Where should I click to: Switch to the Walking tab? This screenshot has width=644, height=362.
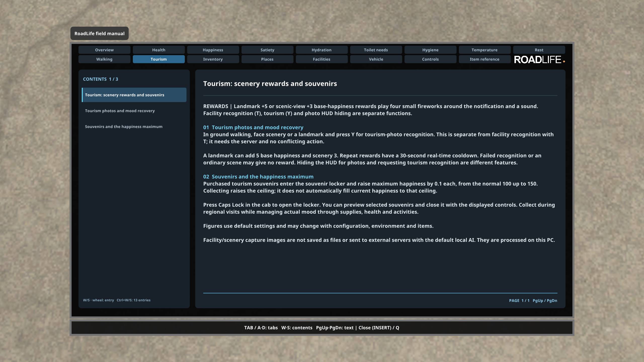click(x=104, y=59)
